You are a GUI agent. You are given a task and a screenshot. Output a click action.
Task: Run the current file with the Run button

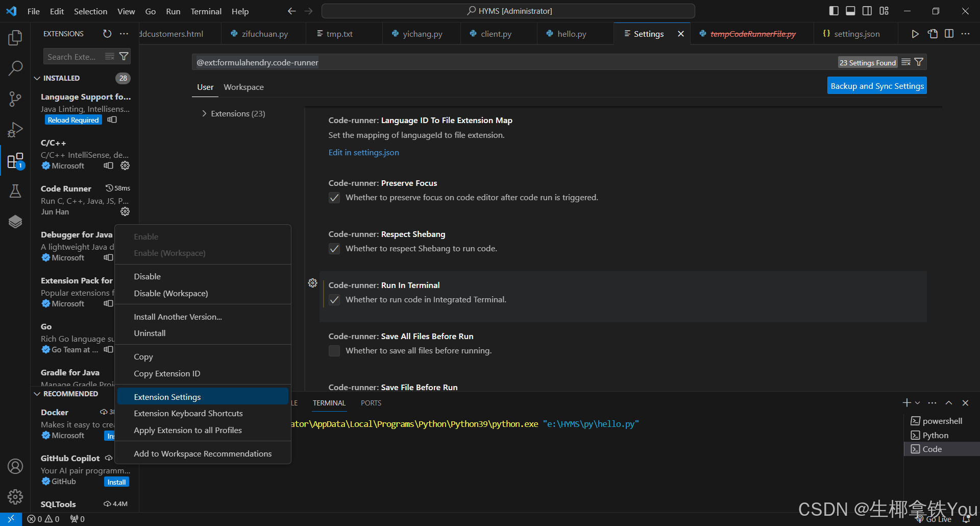(915, 34)
